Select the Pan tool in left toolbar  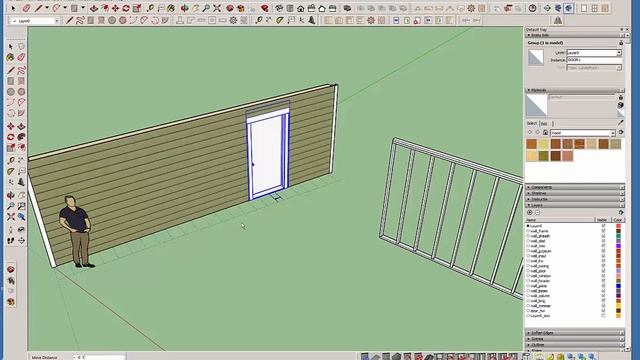(21, 195)
